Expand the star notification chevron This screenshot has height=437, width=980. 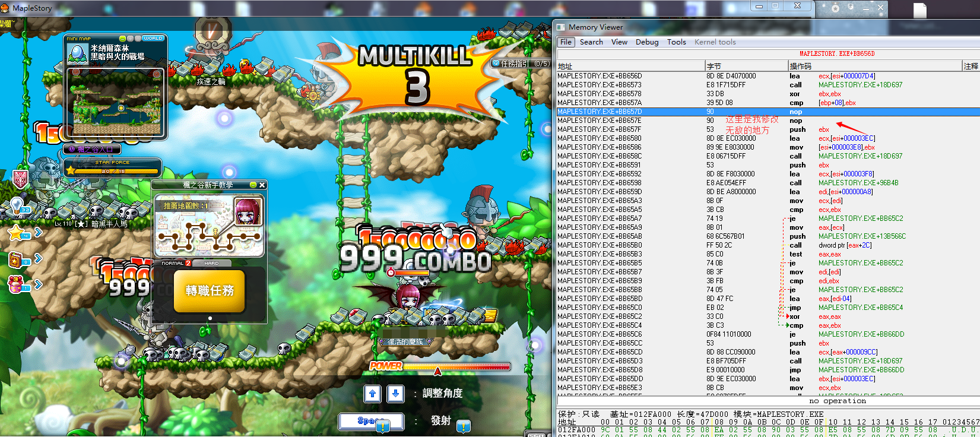[x=38, y=232]
